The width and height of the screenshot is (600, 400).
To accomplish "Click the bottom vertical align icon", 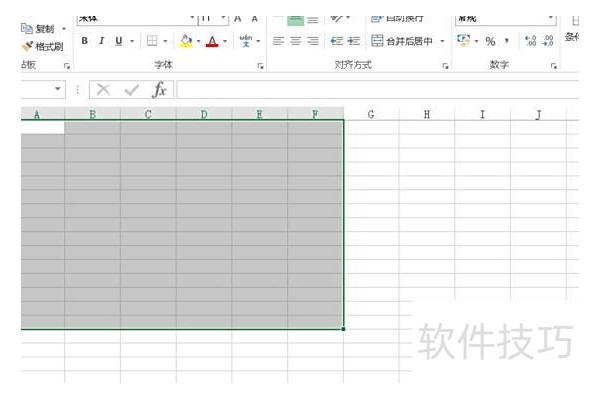I will click(313, 20).
